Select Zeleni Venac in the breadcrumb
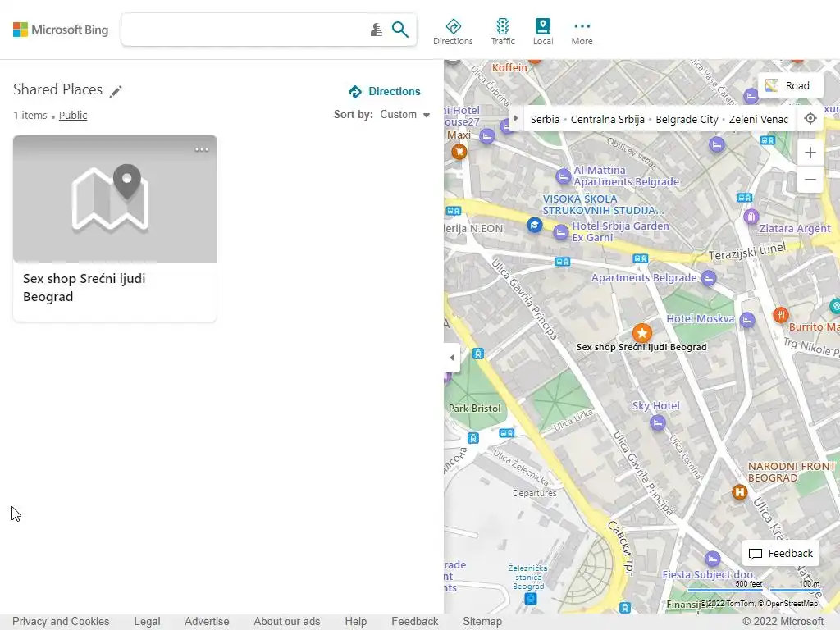840x630 pixels. 759,120
